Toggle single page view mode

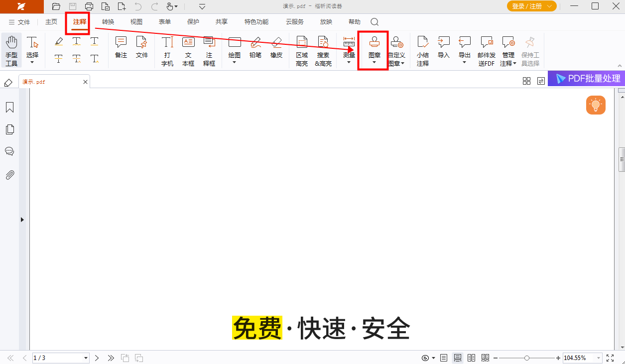(x=444, y=358)
